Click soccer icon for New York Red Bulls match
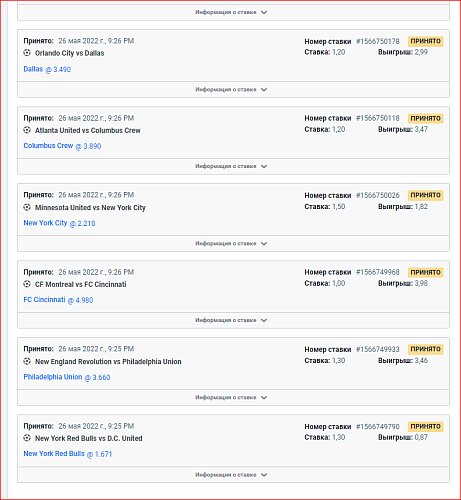 pos(27,438)
